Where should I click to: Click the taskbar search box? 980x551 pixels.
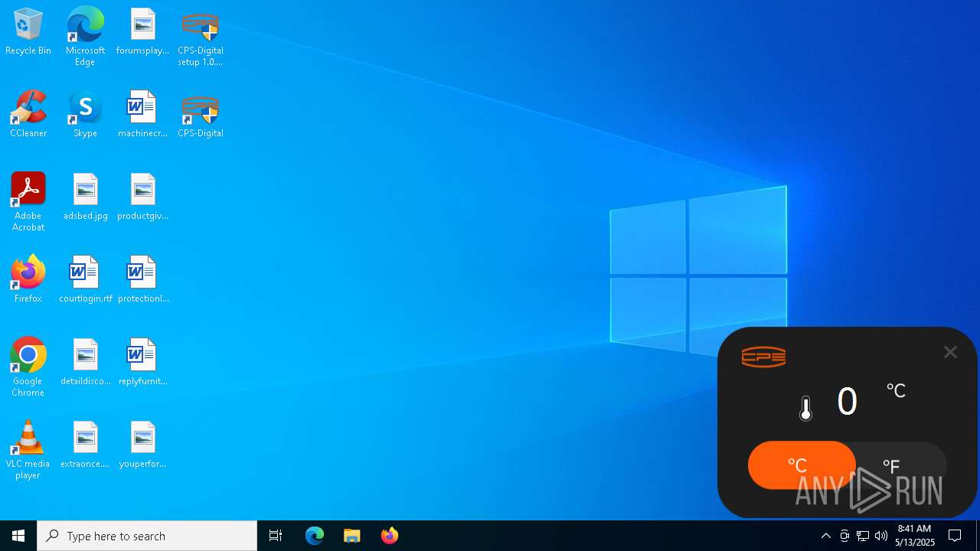pyautogui.click(x=147, y=536)
